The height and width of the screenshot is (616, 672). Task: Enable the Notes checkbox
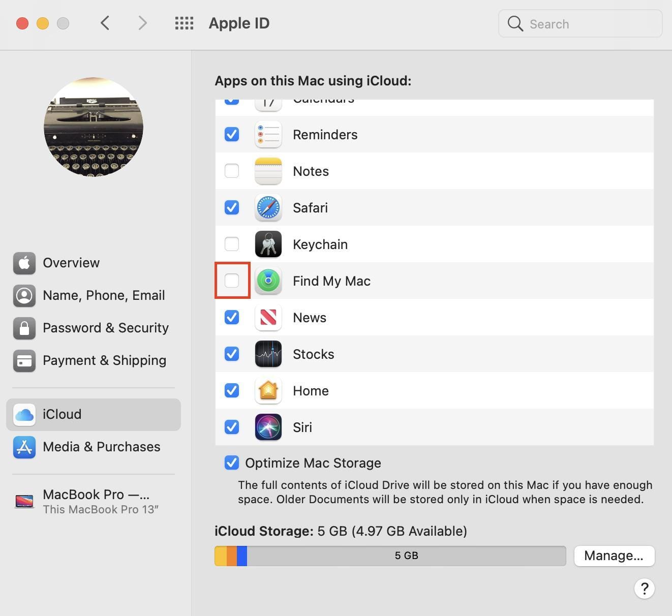(232, 171)
